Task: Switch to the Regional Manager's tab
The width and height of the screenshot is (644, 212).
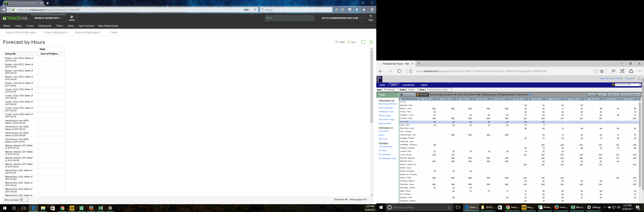Action: (88, 33)
